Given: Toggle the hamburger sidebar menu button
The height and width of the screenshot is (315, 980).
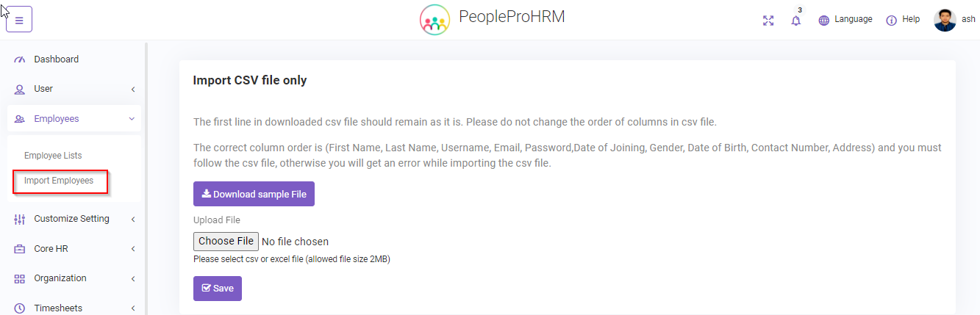Looking at the screenshot, I should (19, 20).
